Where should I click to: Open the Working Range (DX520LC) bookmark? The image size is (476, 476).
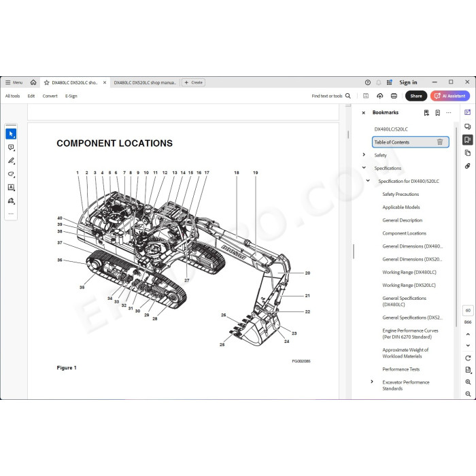pos(409,285)
